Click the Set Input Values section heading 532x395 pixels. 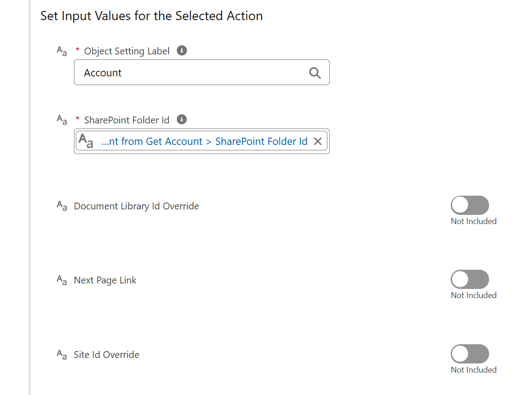pos(152,16)
